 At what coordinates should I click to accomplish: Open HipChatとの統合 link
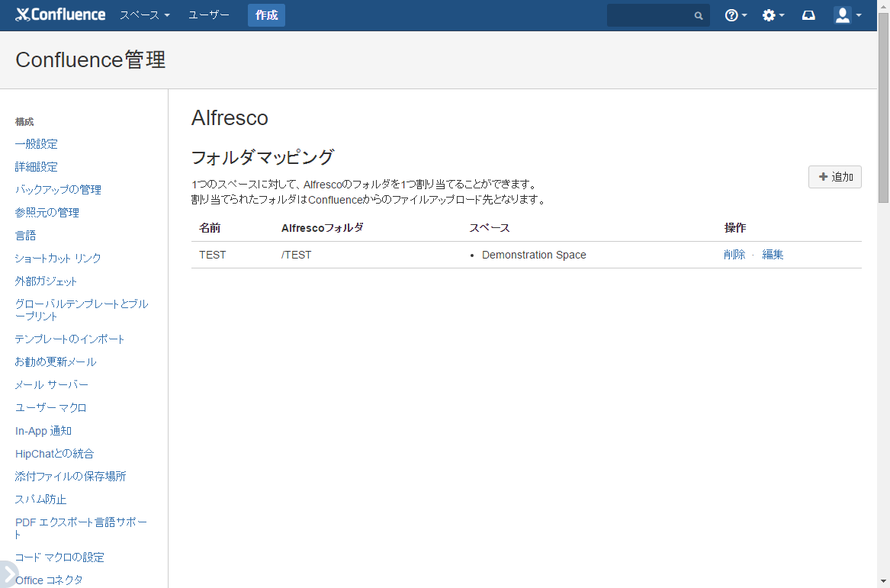54,454
